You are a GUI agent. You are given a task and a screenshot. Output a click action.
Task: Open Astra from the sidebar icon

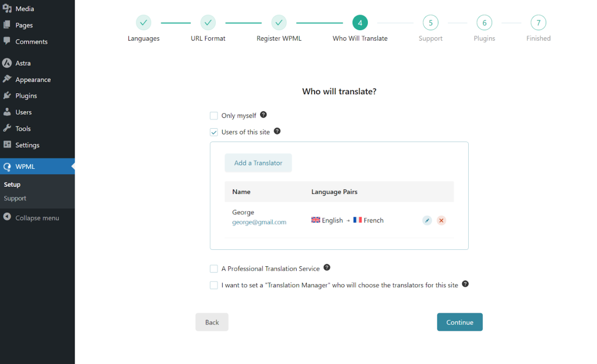tap(7, 63)
